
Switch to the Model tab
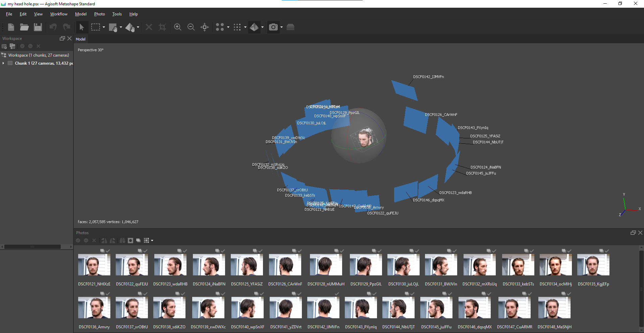pos(80,39)
